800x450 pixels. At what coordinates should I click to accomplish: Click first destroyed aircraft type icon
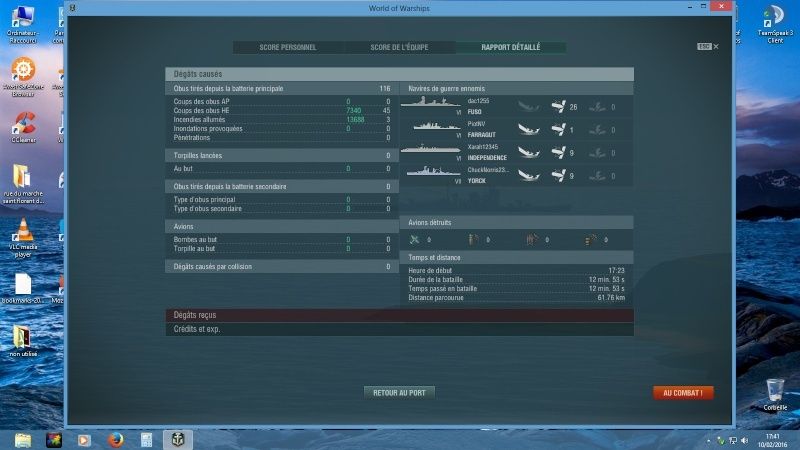(415, 239)
